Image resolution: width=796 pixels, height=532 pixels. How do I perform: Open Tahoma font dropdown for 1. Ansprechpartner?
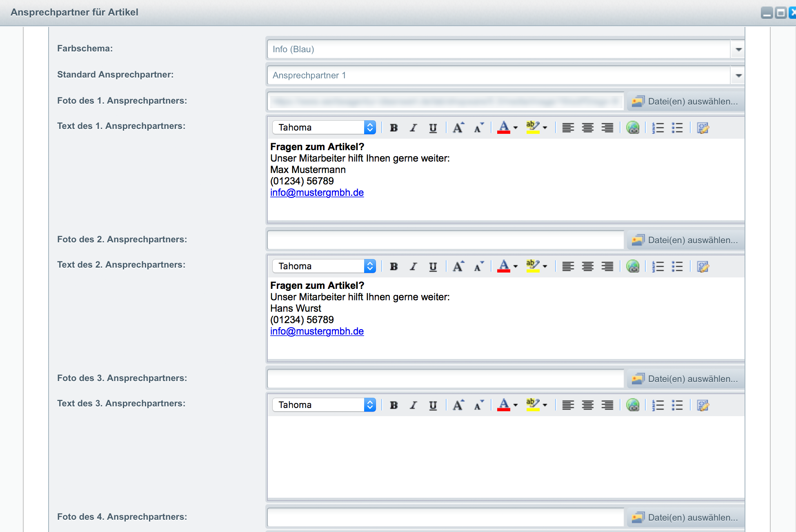(324, 127)
